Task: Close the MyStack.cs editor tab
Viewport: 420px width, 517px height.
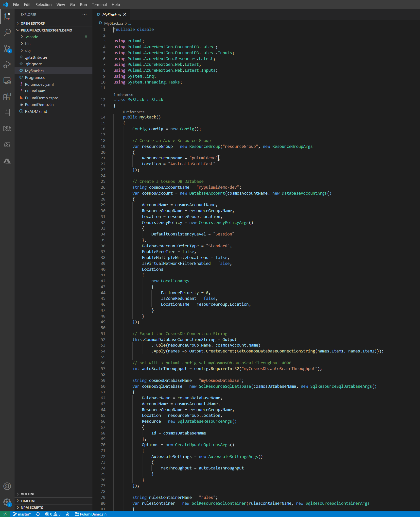Action: 125,15
